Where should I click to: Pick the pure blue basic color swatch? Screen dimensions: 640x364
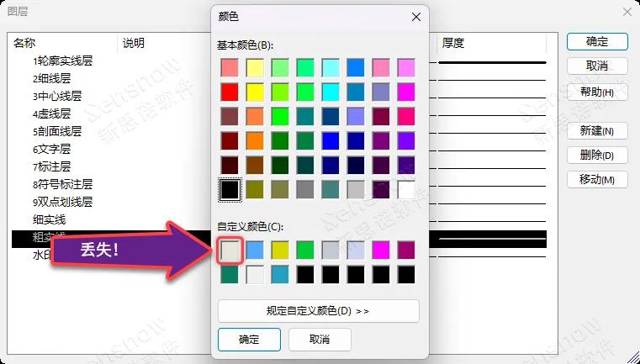331,140
